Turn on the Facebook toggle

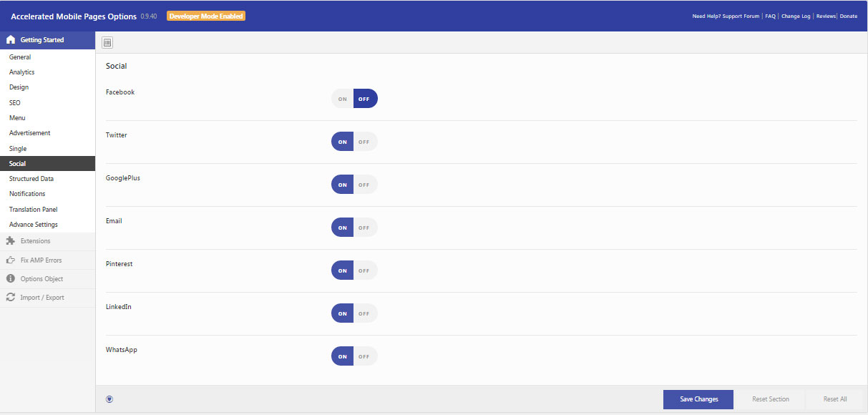pos(343,99)
